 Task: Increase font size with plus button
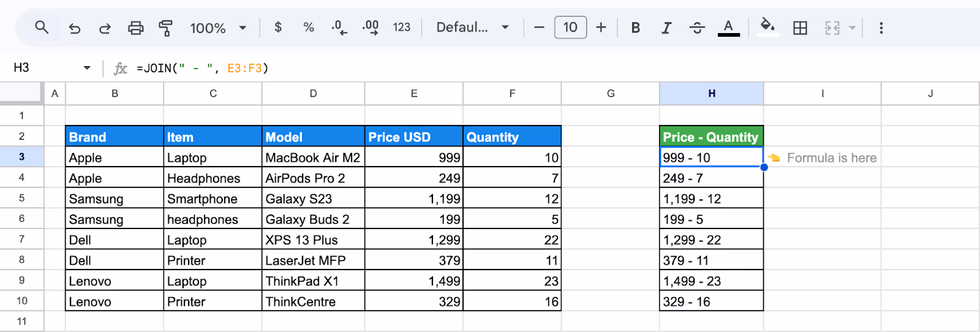pyautogui.click(x=601, y=27)
